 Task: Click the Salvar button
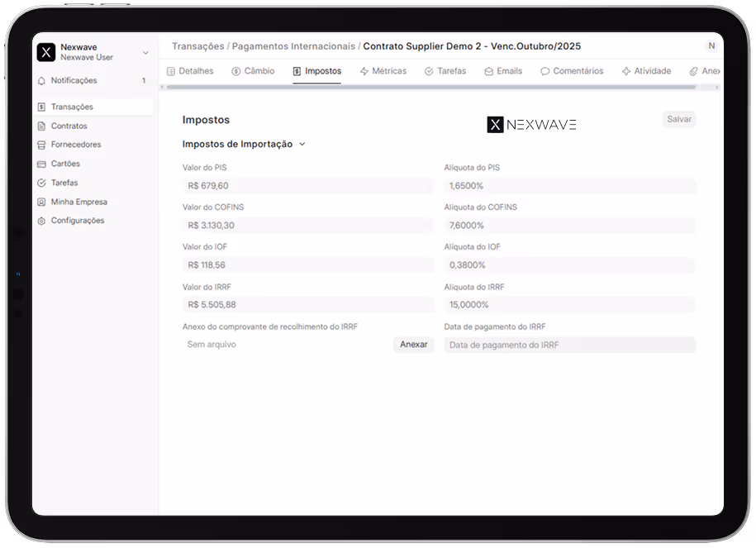tap(679, 119)
